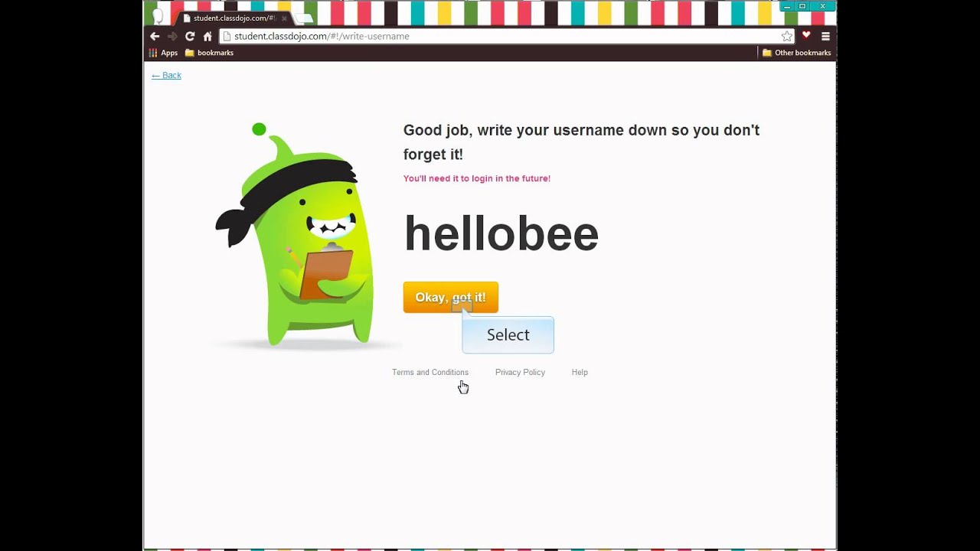Bookmark this page with the star icon
The height and width of the screenshot is (551, 980).
786,36
